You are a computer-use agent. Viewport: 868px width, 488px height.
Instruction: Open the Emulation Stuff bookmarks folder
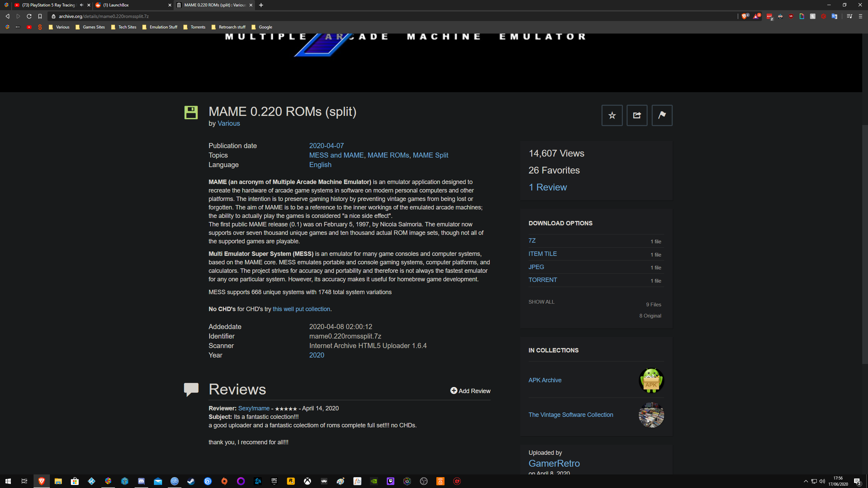tap(160, 27)
